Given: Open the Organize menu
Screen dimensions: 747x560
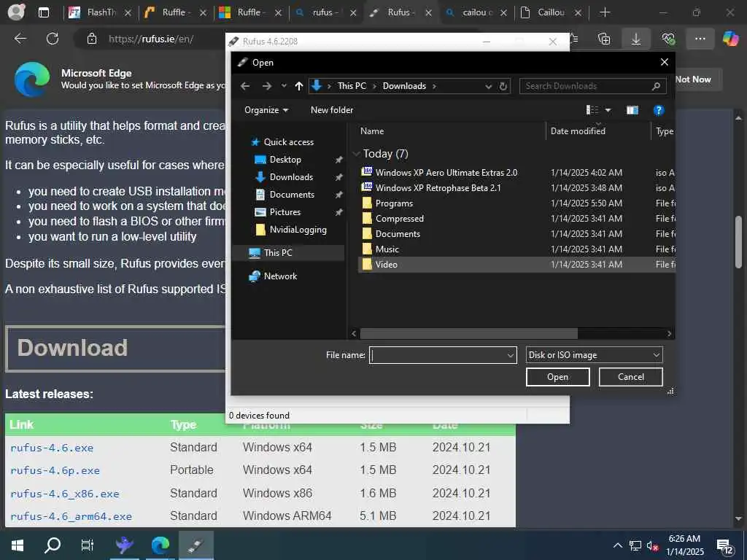Looking at the screenshot, I should 266,110.
